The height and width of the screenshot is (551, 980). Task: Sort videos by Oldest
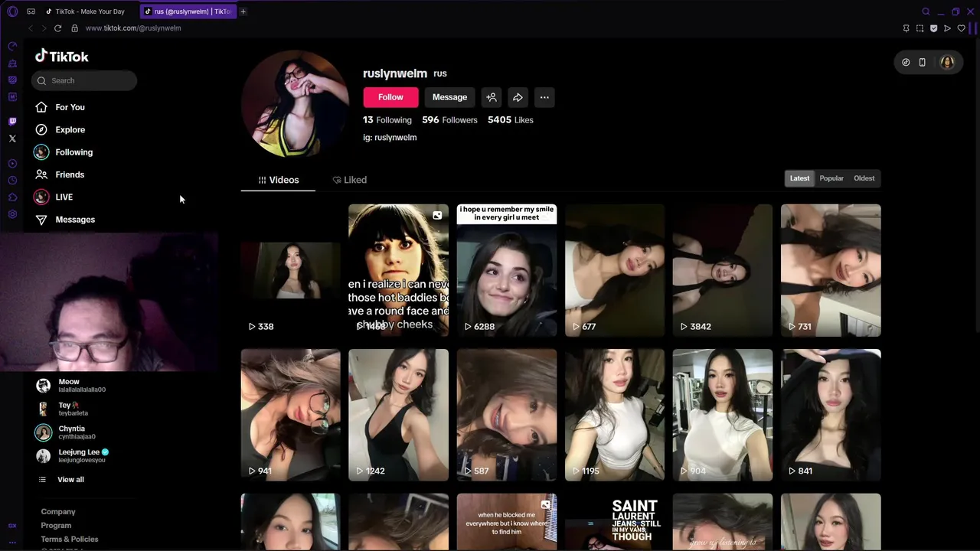point(864,178)
